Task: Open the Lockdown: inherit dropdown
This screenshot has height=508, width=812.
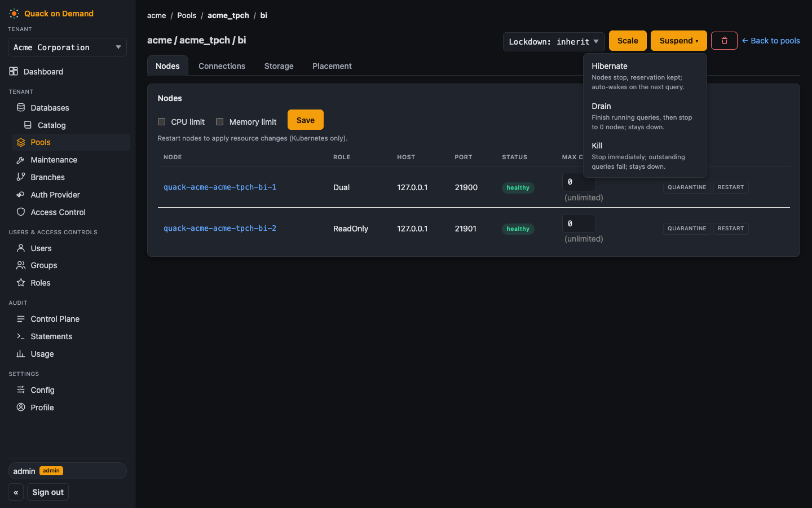Action: tap(554, 41)
